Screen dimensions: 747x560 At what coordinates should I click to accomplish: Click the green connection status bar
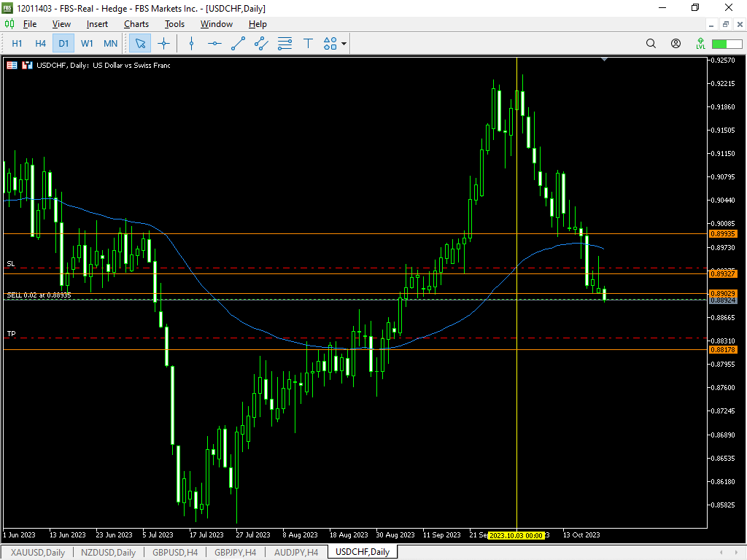click(x=727, y=44)
